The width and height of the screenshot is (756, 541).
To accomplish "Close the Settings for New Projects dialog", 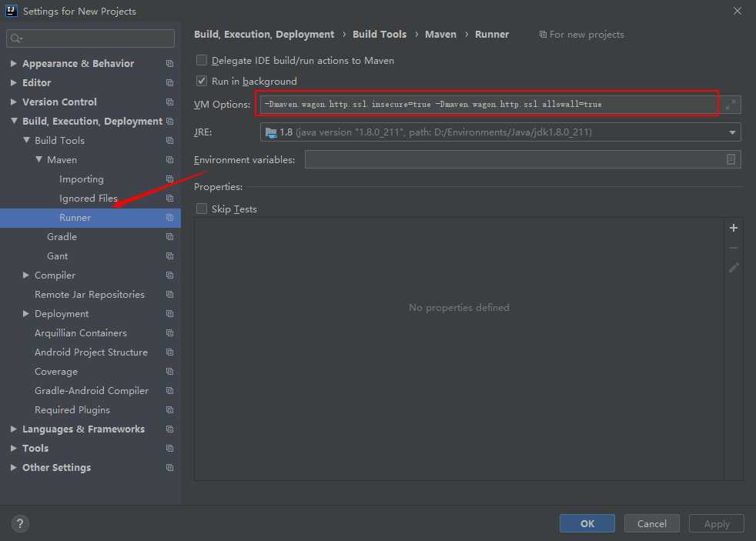I will point(738,11).
